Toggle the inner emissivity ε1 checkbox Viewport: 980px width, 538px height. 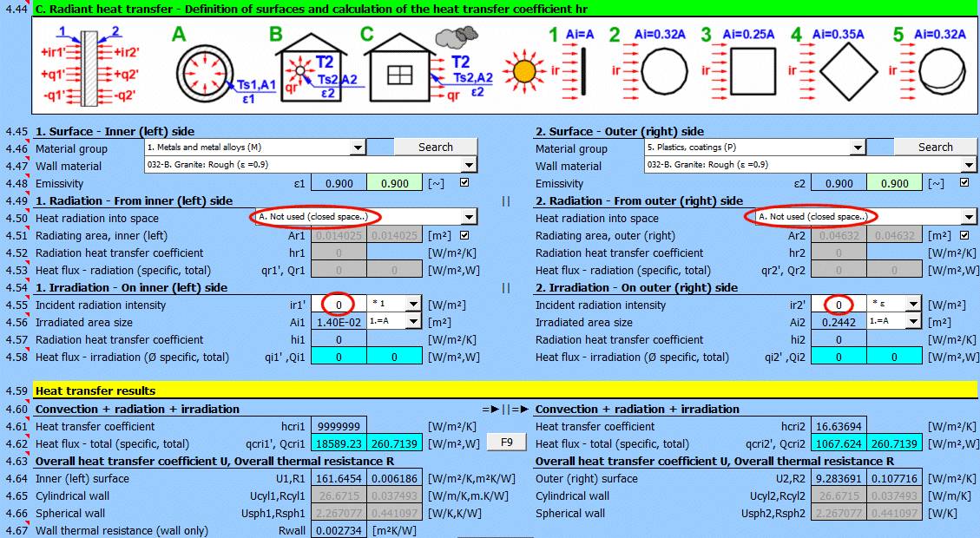464,183
